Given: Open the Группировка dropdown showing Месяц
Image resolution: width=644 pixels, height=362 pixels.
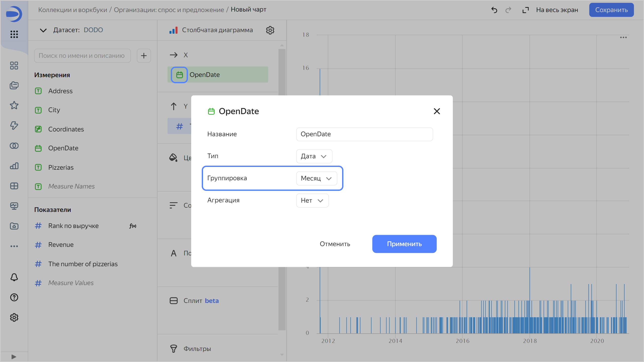Looking at the screenshot, I should [316, 178].
